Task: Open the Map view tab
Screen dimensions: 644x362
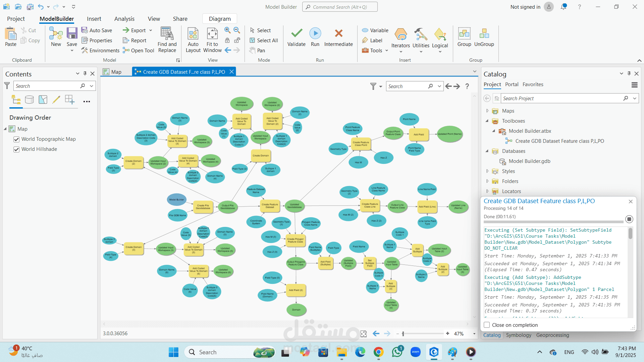Action: (116, 72)
